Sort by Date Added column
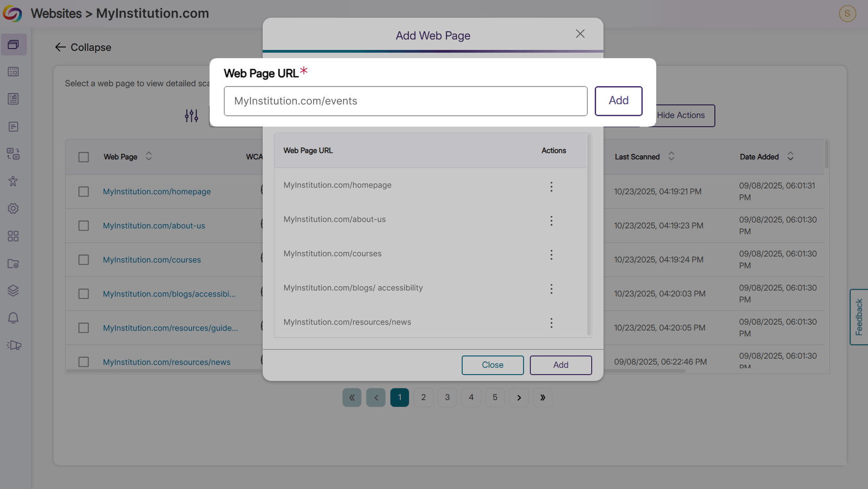 pyautogui.click(x=790, y=157)
